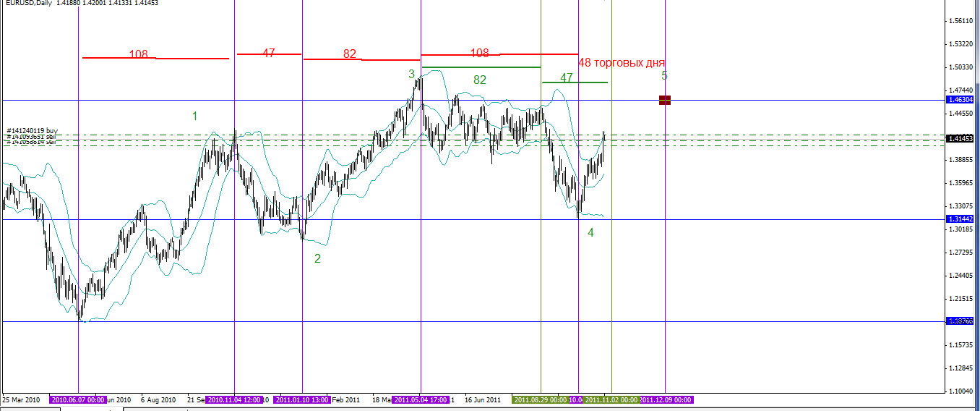Select the green 2011.11.02 00:00 date label
This screenshot has width=980, height=411.
611,399
